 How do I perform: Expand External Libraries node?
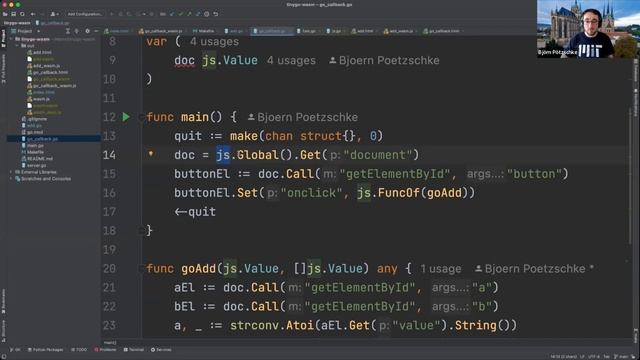click(x=11, y=172)
